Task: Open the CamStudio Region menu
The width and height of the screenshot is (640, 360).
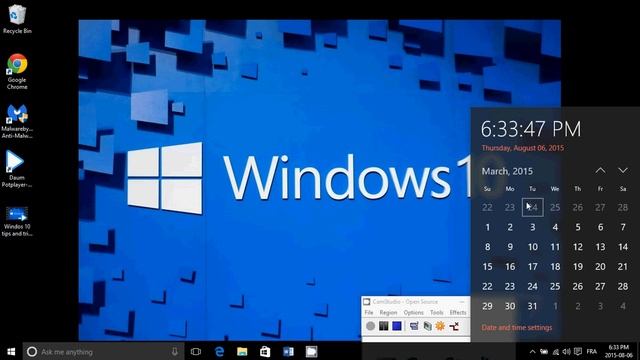Action: pyautogui.click(x=388, y=312)
